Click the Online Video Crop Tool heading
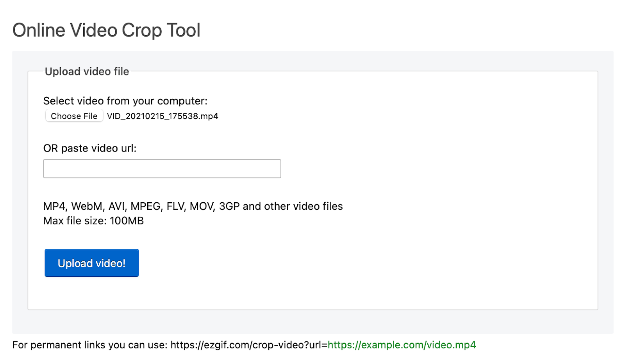625x364 pixels. click(x=106, y=30)
